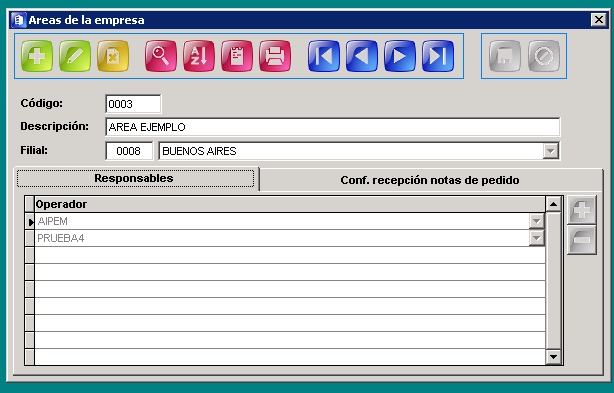
Task: Click the row selector beside AIPEM
Action: tap(30, 222)
